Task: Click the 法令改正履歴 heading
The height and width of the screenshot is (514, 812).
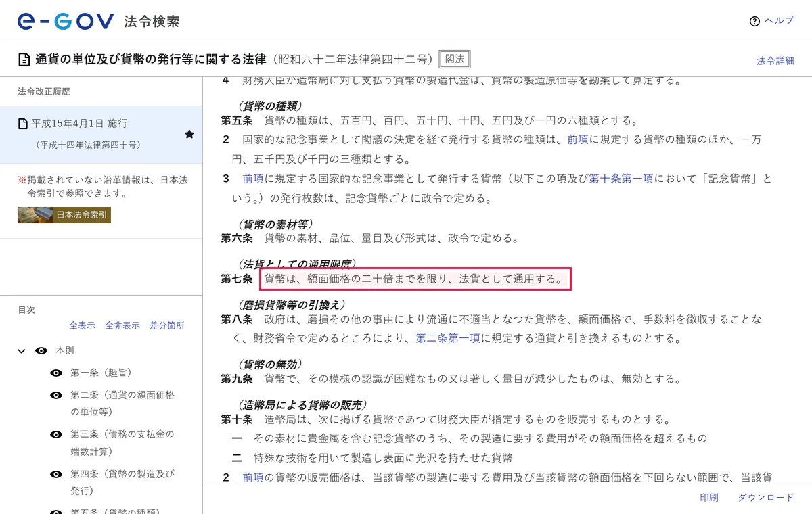Action: 44,91
